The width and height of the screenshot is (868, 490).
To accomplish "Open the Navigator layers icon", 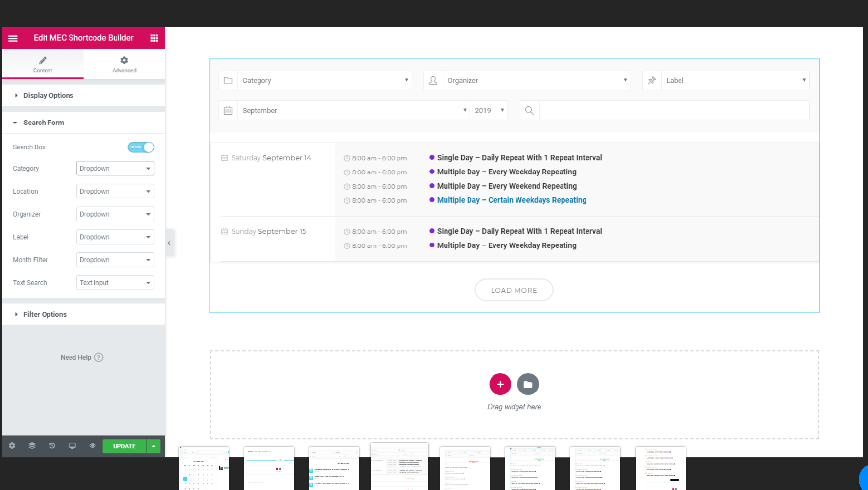I will (32, 446).
